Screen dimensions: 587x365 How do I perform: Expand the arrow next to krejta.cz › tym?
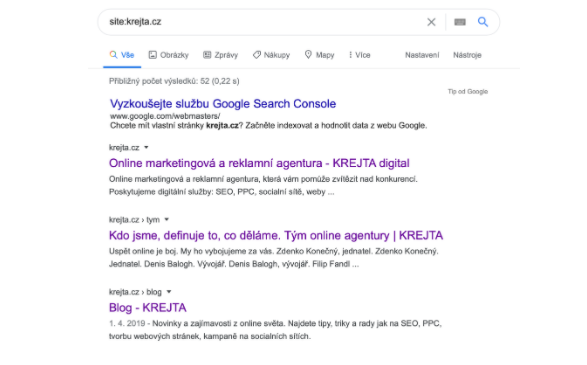[167, 220]
